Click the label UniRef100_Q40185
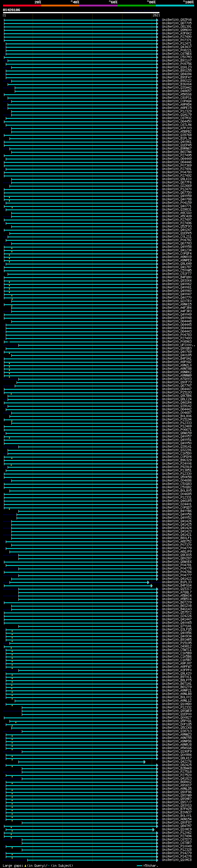 [177, 355]
